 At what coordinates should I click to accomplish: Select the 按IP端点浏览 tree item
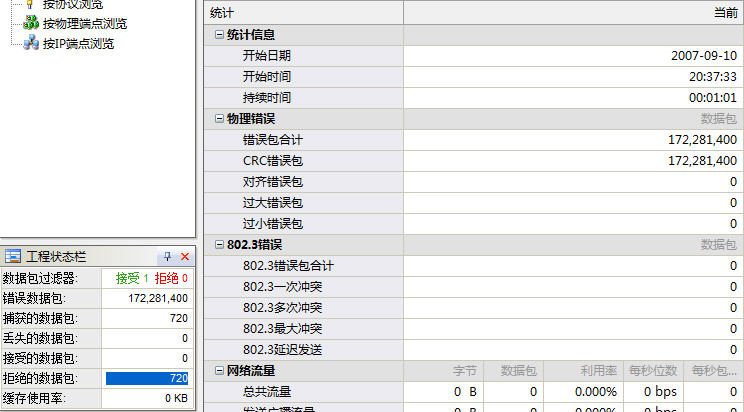click(x=78, y=44)
